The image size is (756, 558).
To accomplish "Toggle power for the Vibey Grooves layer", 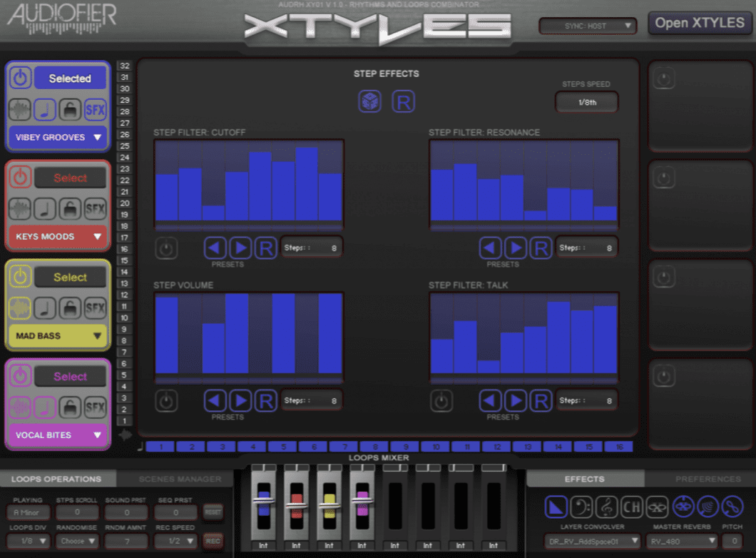I will point(20,78).
